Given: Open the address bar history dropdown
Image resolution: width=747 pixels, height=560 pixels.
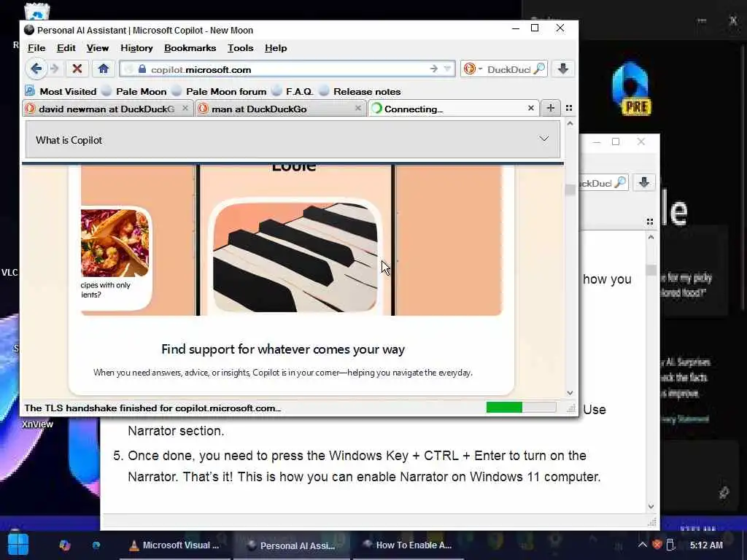Looking at the screenshot, I should coord(447,69).
